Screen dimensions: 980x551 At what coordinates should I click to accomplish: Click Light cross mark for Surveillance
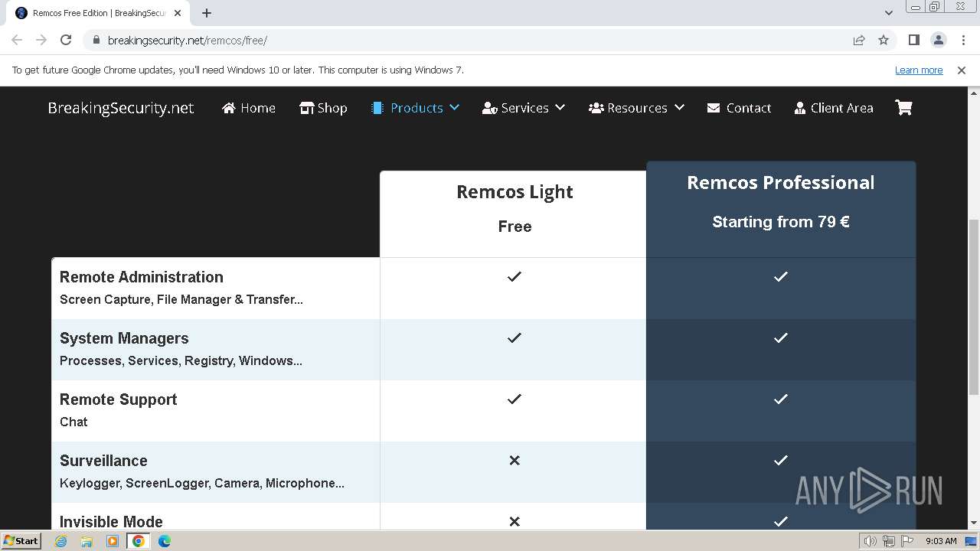[514, 460]
